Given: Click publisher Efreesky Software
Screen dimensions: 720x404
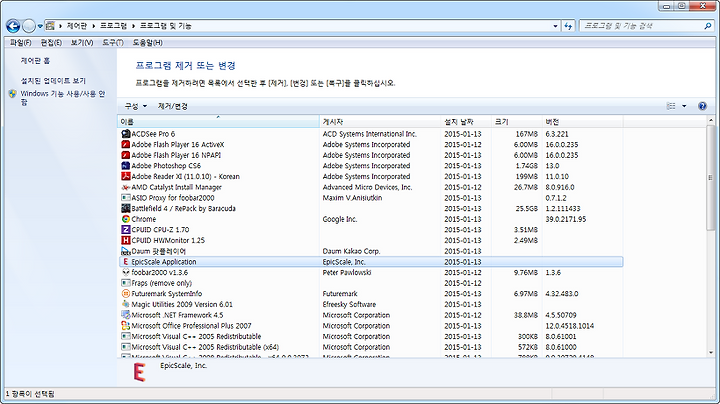Looking at the screenshot, I should (x=349, y=304).
